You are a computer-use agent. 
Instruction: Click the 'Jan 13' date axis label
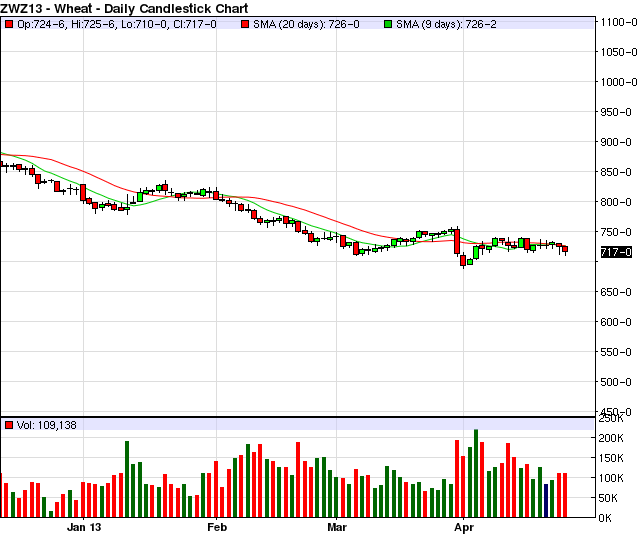(x=84, y=527)
